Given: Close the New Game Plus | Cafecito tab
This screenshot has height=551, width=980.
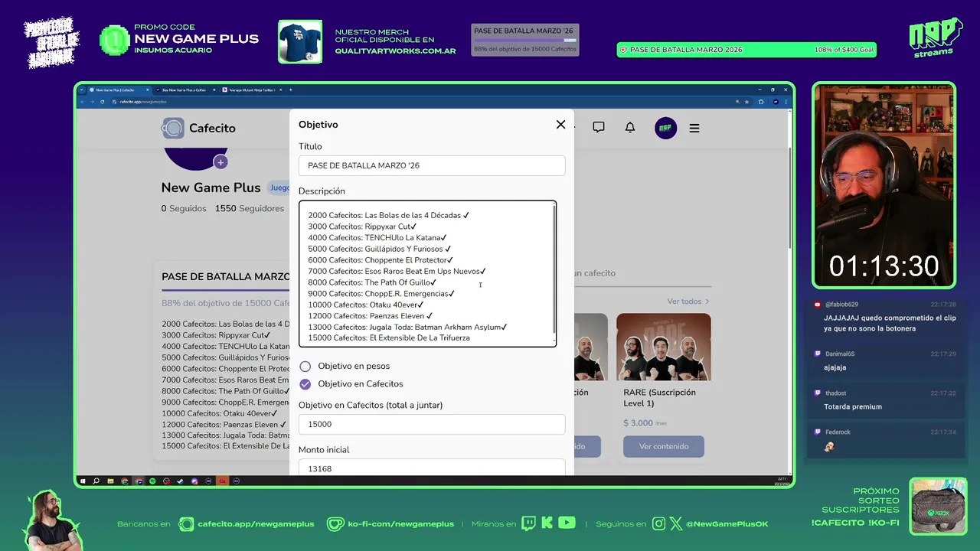Looking at the screenshot, I should [149, 90].
